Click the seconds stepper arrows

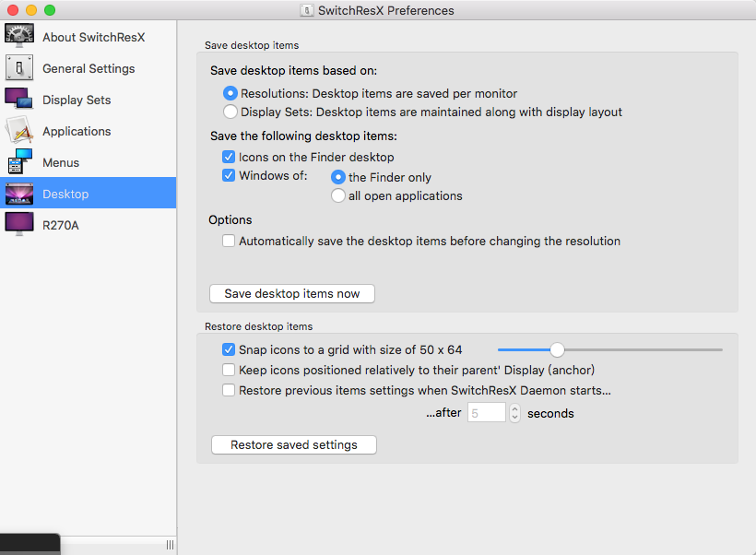coord(515,413)
